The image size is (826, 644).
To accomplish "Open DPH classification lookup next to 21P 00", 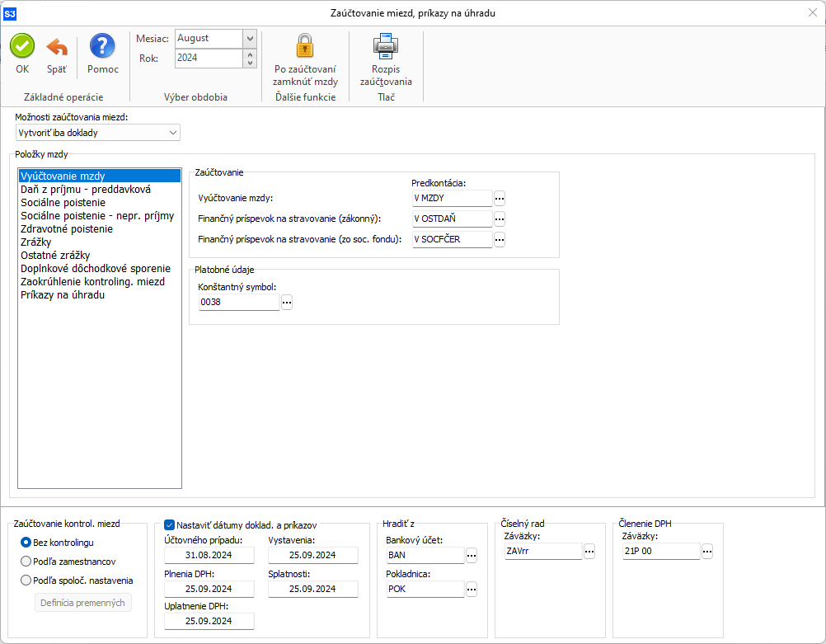I will 707,552.
